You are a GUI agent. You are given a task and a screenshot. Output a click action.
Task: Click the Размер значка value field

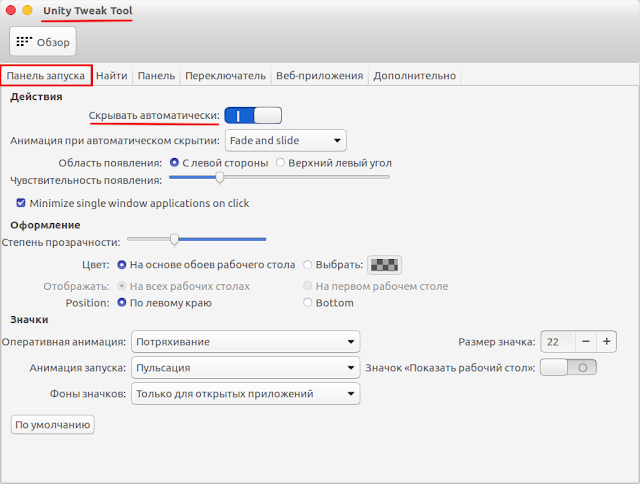pyautogui.click(x=558, y=342)
